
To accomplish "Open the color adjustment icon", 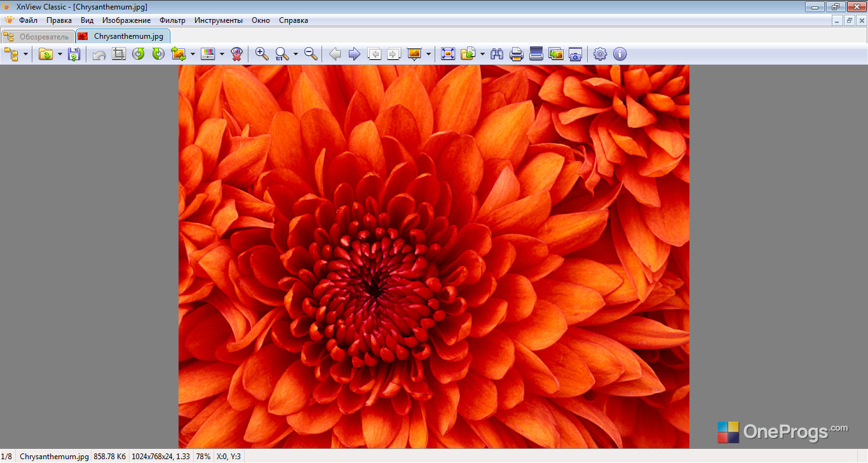I will [208, 54].
